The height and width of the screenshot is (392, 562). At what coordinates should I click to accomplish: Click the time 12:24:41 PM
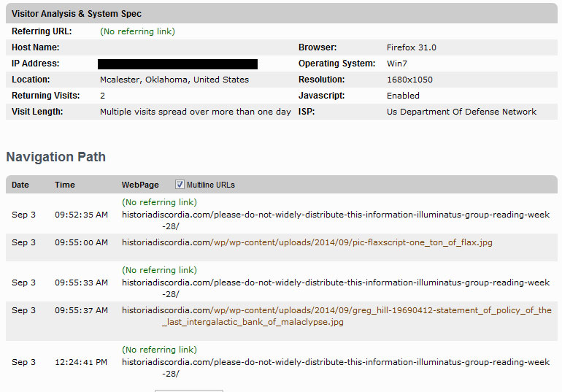tap(81, 362)
